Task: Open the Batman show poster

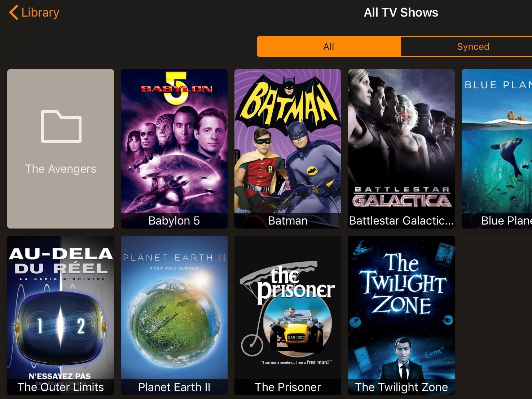Action: [288, 148]
